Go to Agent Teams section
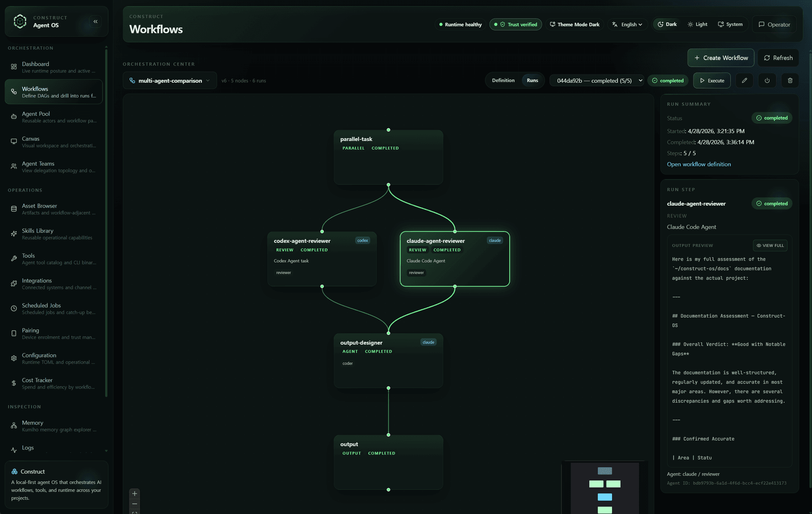This screenshot has width=812, height=514. 54,167
